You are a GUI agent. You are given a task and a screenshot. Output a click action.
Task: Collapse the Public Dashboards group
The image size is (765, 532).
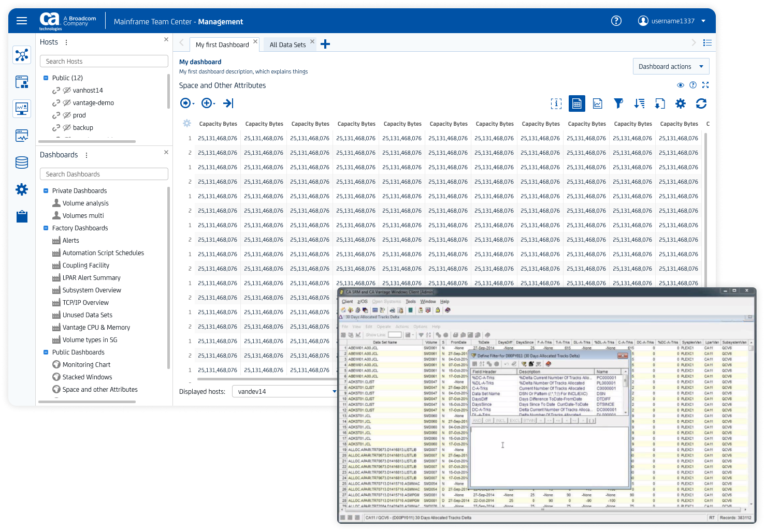click(46, 352)
